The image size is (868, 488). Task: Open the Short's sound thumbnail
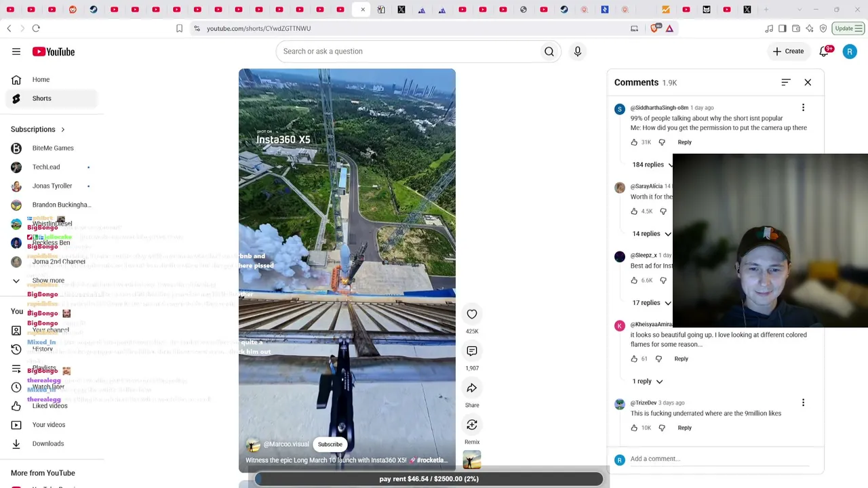click(472, 460)
